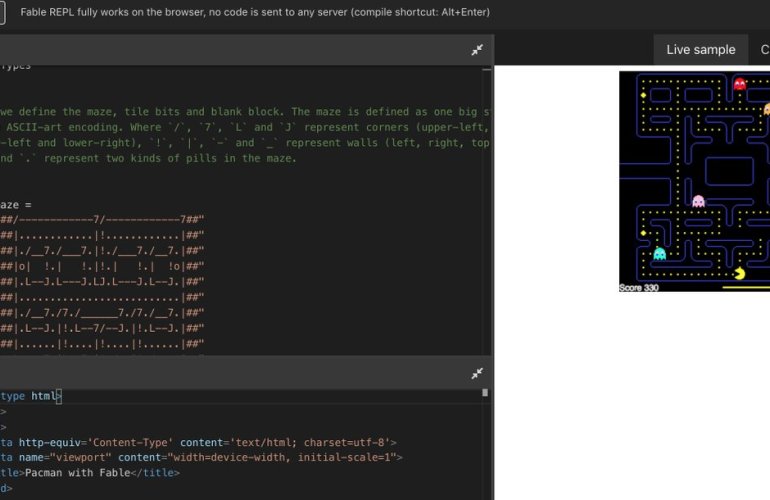Click the button left of the Fable banner

click(x=3, y=15)
